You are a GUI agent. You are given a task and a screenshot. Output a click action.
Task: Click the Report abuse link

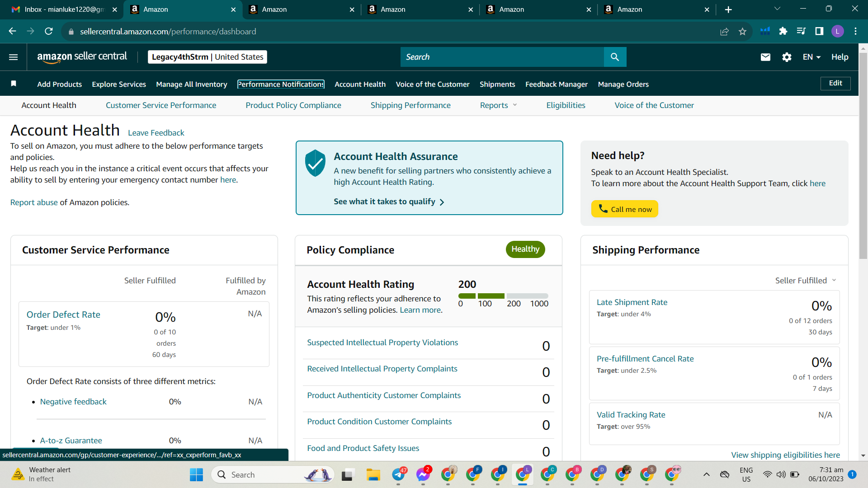click(34, 202)
